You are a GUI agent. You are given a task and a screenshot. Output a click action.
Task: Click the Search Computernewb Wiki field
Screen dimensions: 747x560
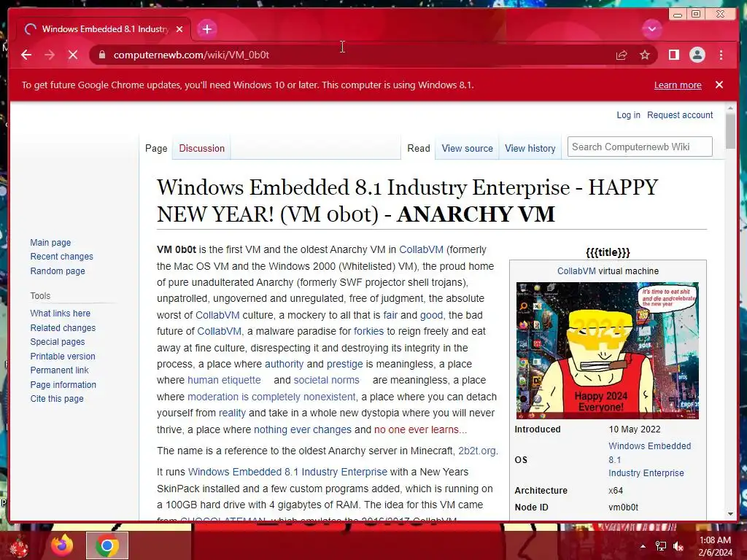click(x=639, y=147)
